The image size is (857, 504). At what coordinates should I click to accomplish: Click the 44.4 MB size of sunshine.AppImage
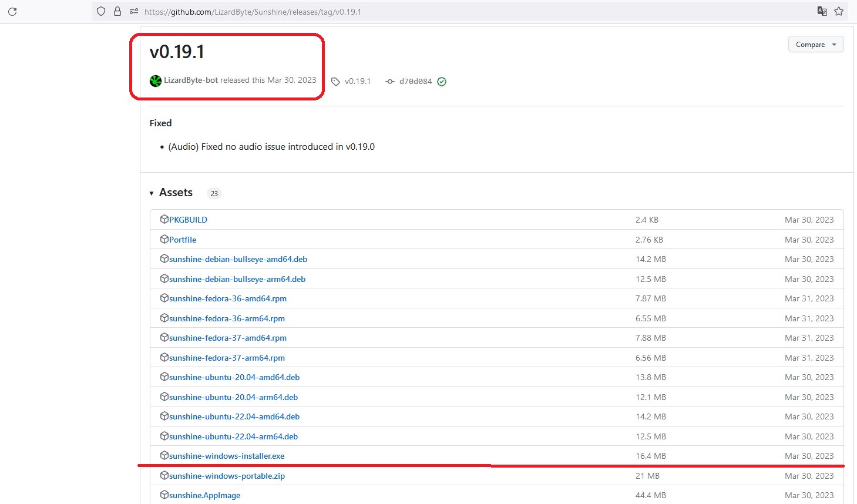[651, 495]
